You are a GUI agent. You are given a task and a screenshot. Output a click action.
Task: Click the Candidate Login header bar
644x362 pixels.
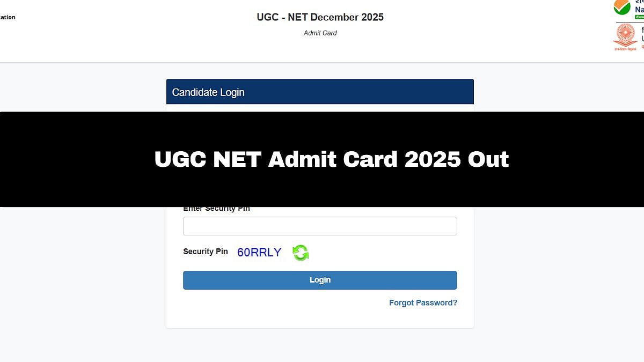point(320,92)
